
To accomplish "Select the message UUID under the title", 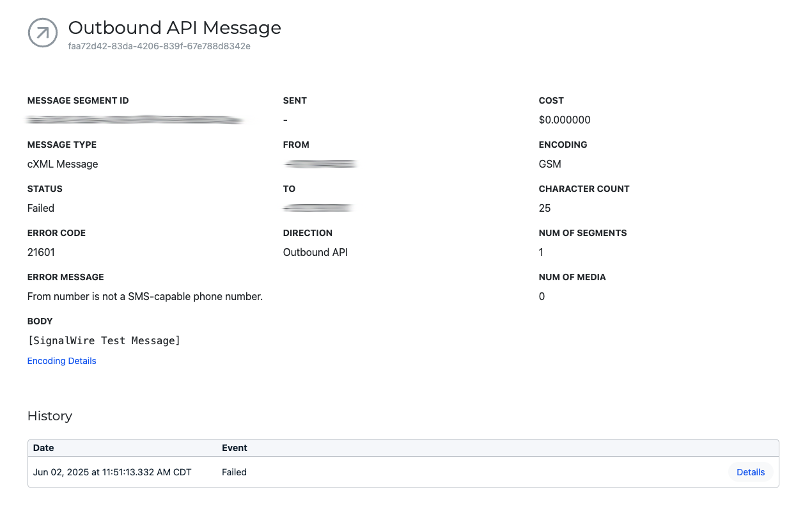I will [x=159, y=46].
